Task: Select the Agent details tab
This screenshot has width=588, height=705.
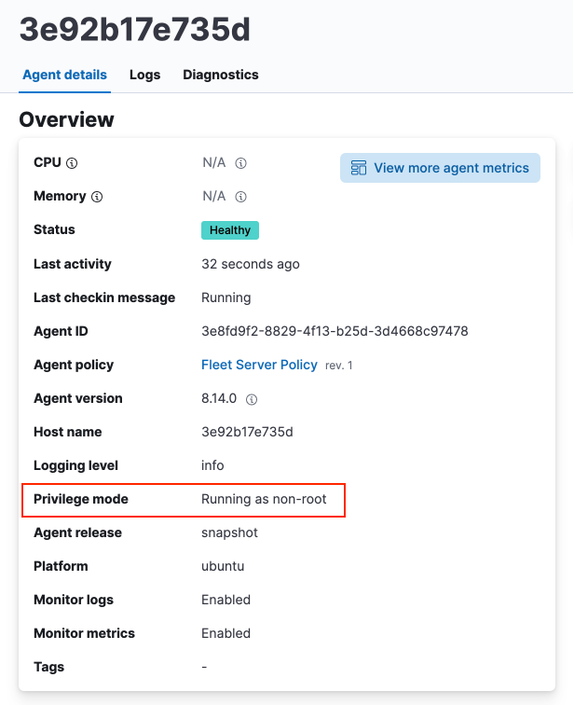Action: 64,75
